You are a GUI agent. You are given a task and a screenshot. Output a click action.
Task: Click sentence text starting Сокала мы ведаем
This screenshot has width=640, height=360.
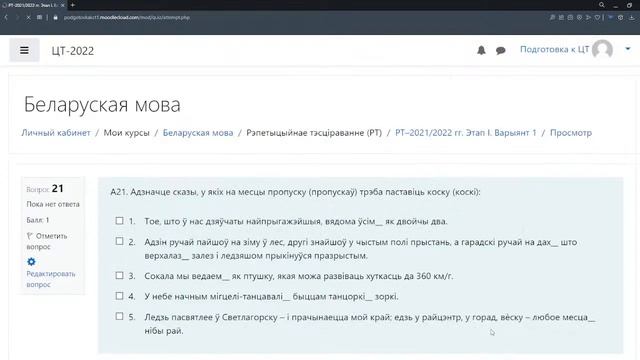coord(299,276)
